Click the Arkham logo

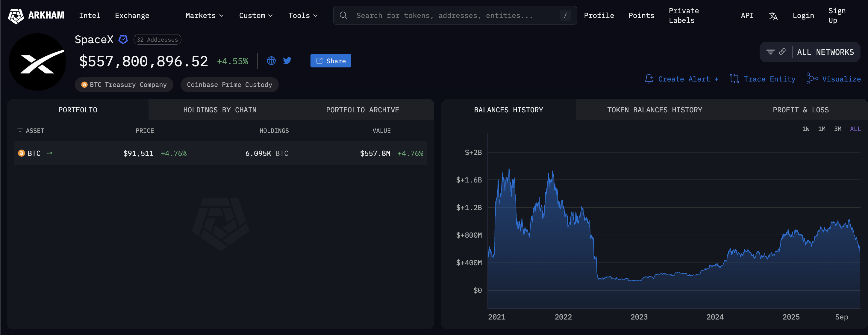click(36, 15)
